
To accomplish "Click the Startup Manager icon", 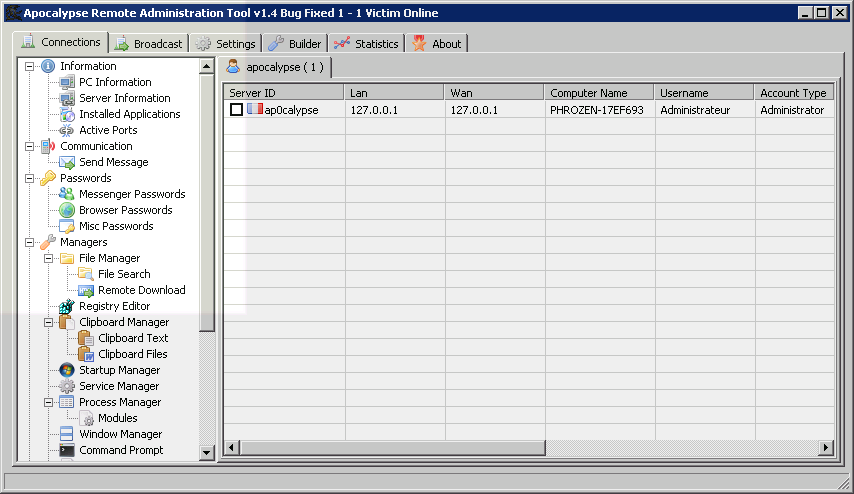I will point(67,370).
